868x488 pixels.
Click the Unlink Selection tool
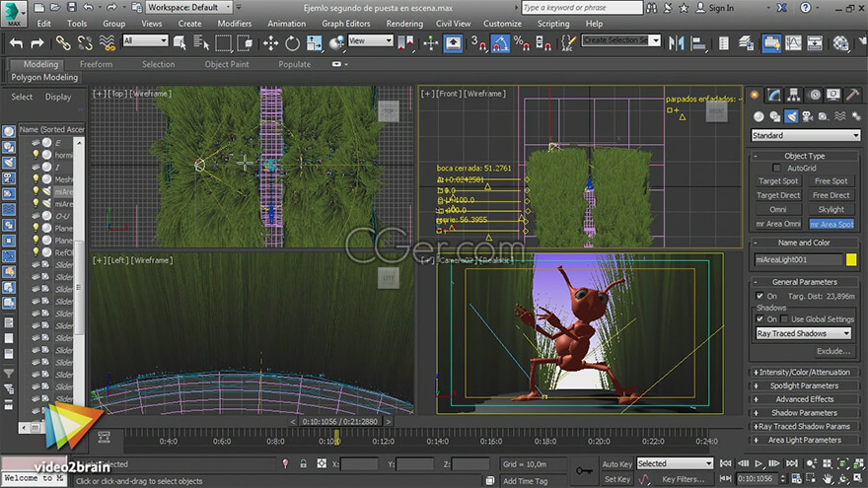(x=85, y=42)
